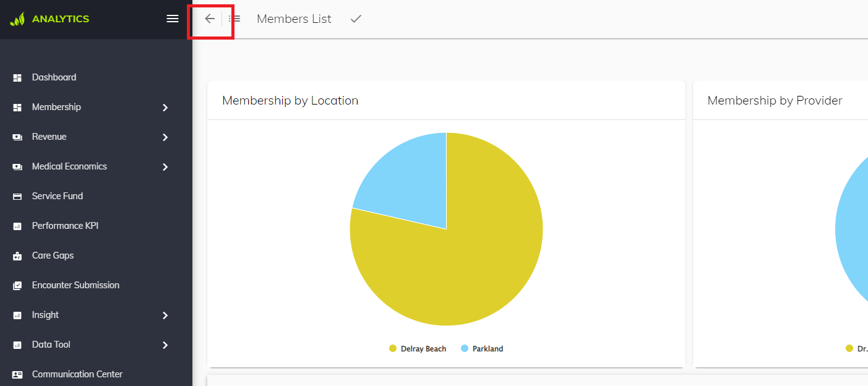Click the Insight chart icon
Screen dimensions: 868x386
point(17,315)
